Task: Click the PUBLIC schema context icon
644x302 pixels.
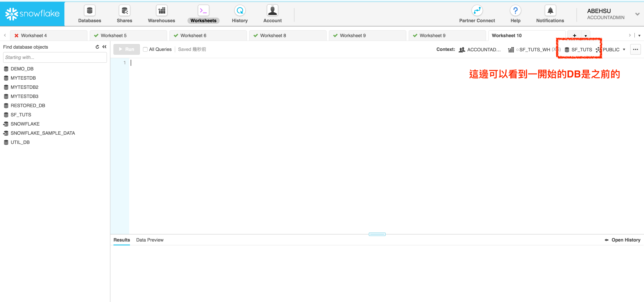Action: tap(598, 50)
